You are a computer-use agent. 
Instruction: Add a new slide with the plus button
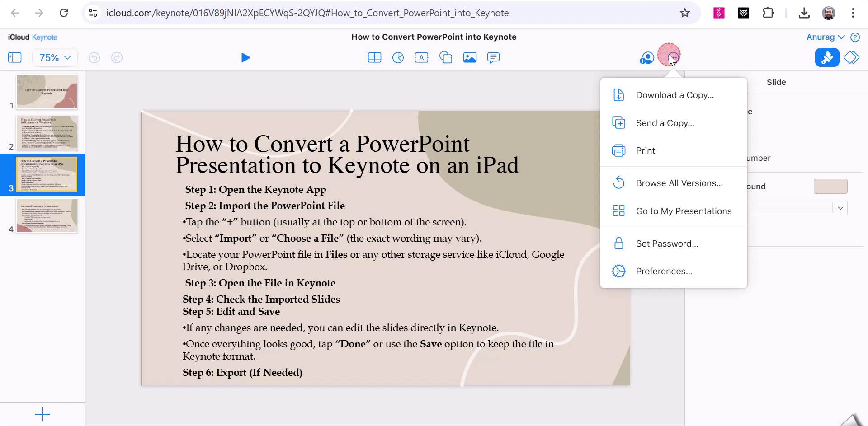(x=42, y=414)
